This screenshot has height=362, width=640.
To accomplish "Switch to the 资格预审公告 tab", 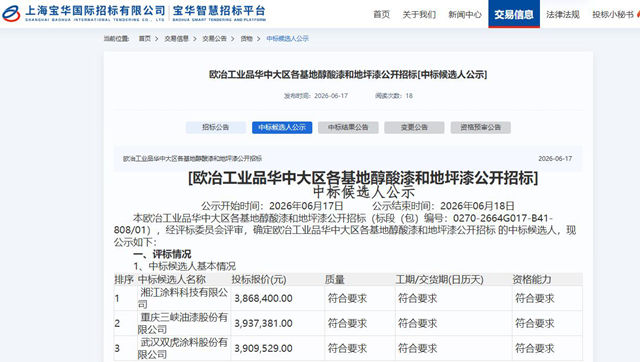I will 480,127.
